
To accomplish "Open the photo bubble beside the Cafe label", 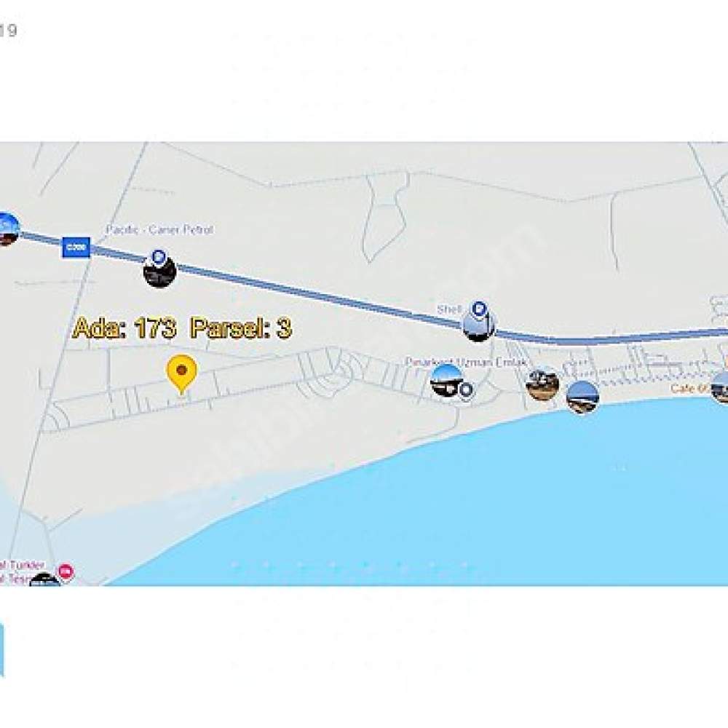I will [x=721, y=388].
